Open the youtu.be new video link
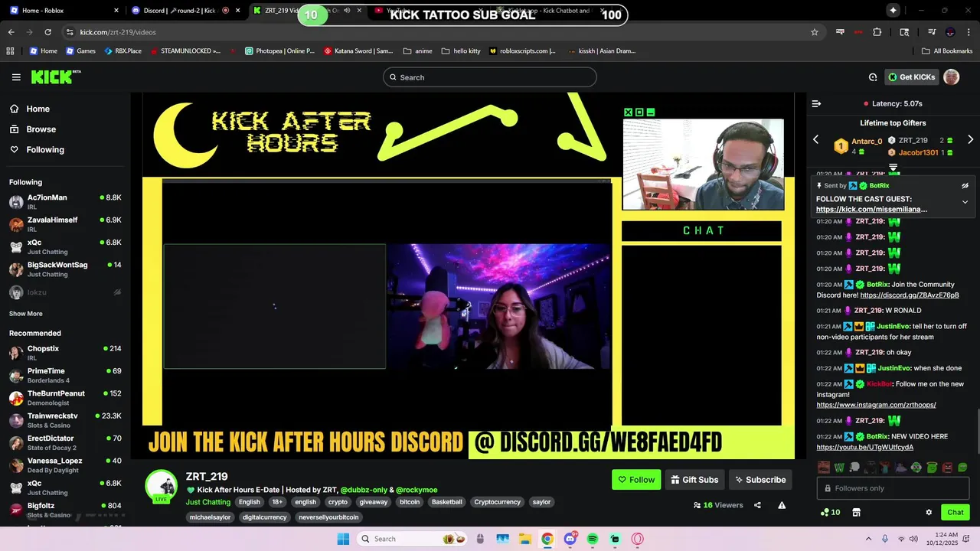The width and height of the screenshot is (980, 551). pyautogui.click(x=864, y=447)
